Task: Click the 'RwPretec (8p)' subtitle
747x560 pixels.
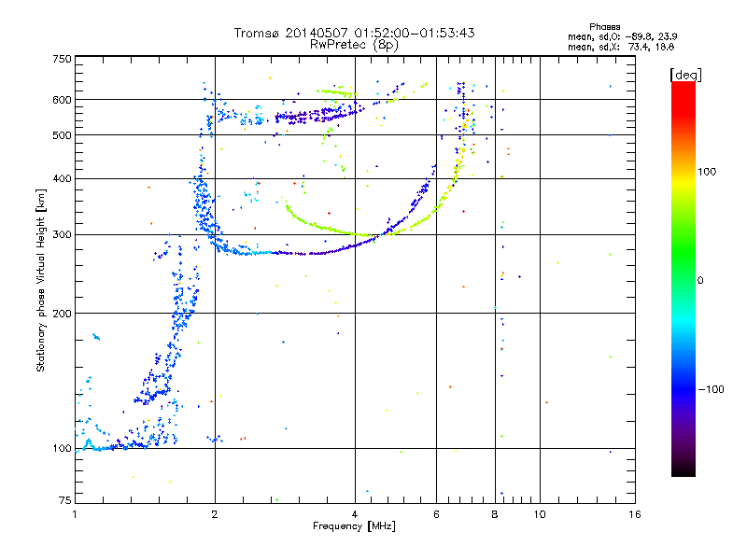Action: click(354, 45)
